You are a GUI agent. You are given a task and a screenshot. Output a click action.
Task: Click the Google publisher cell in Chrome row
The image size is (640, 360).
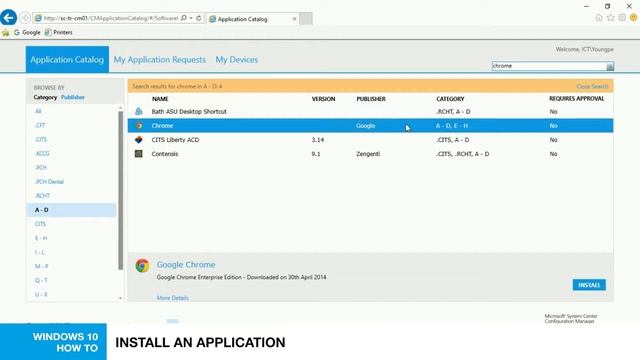click(365, 126)
